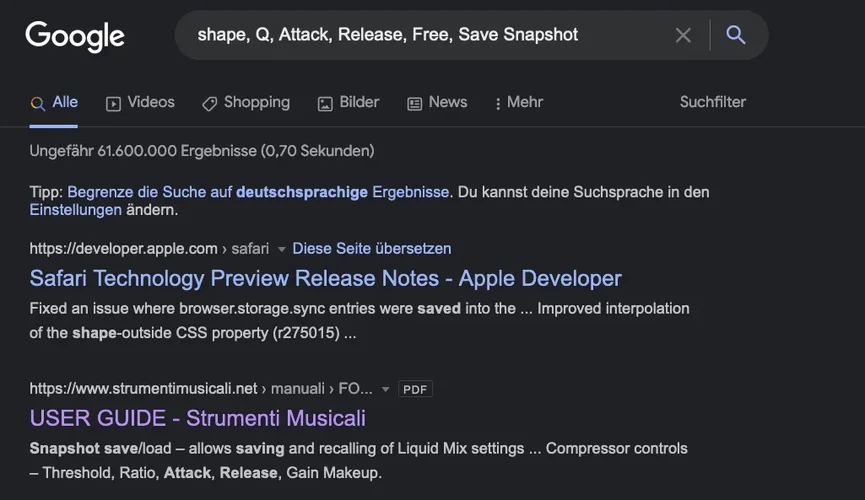
Task: Switch to the Shopping tab
Action: (246, 102)
